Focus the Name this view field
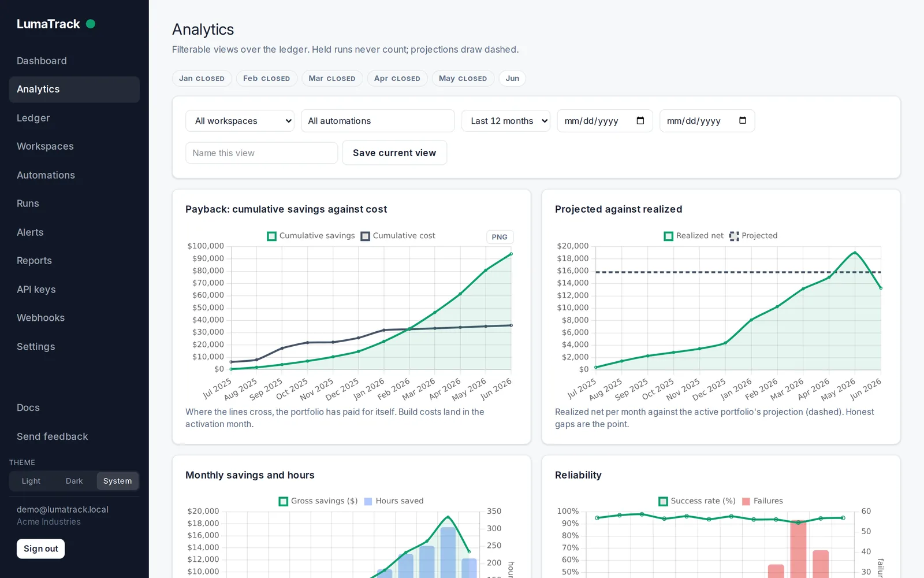This screenshot has width=924, height=578. tap(262, 153)
